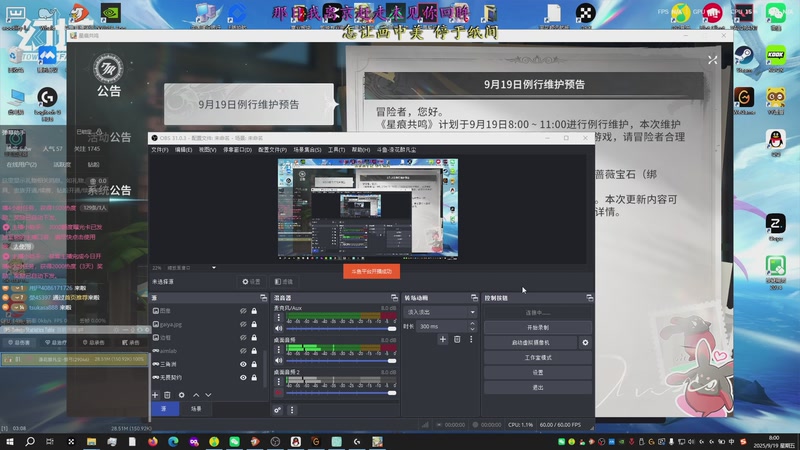This screenshot has height=450, width=800.
Task: Click the transition duration 300 ms field
Action: (x=442, y=326)
